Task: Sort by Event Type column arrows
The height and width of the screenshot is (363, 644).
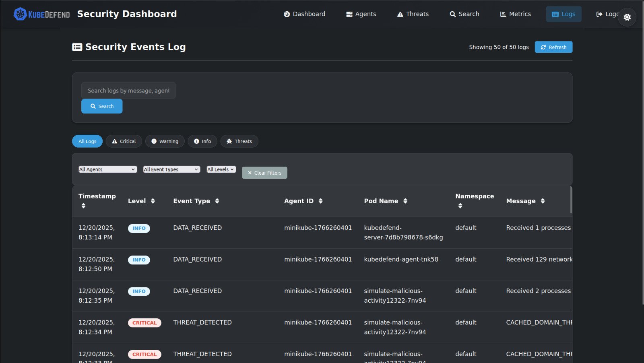Action: point(217,201)
